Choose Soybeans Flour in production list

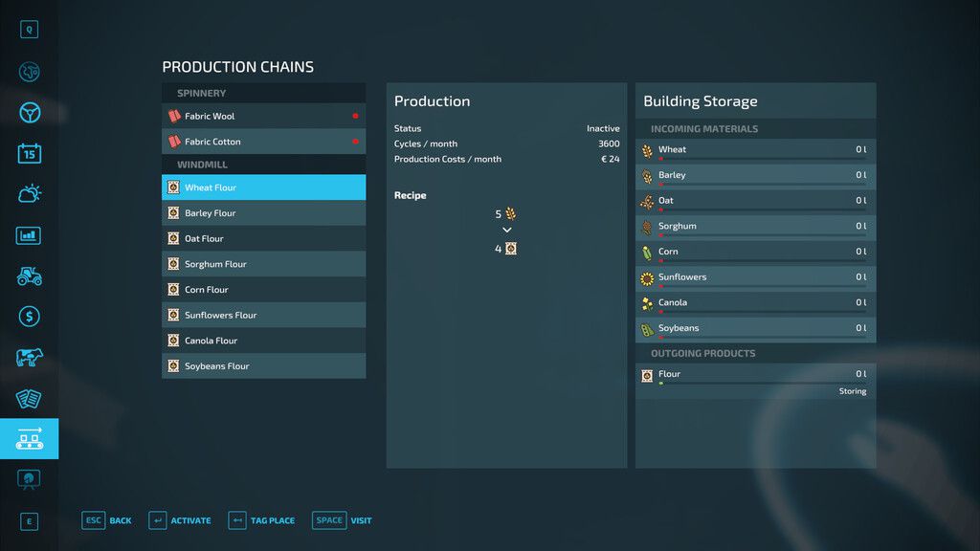click(263, 366)
